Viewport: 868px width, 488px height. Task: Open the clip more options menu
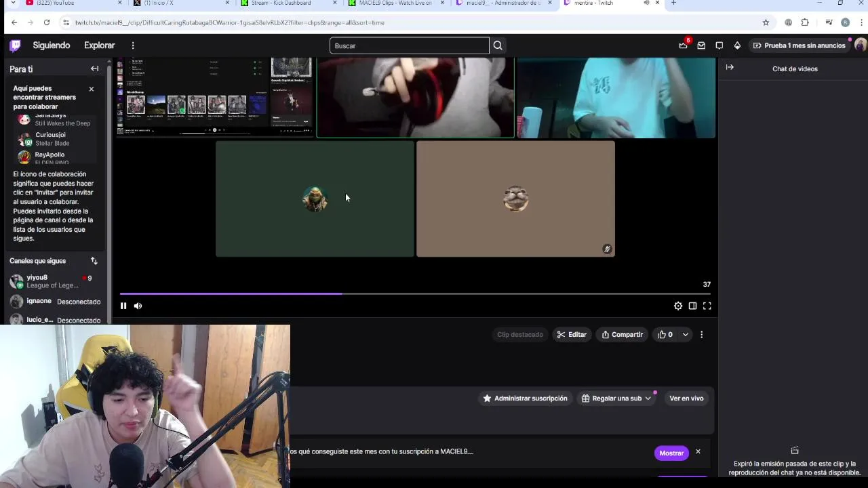click(702, 334)
